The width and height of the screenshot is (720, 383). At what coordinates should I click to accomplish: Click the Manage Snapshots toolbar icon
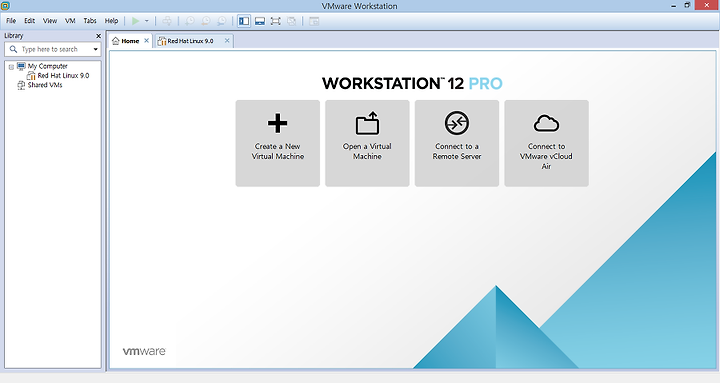point(222,21)
